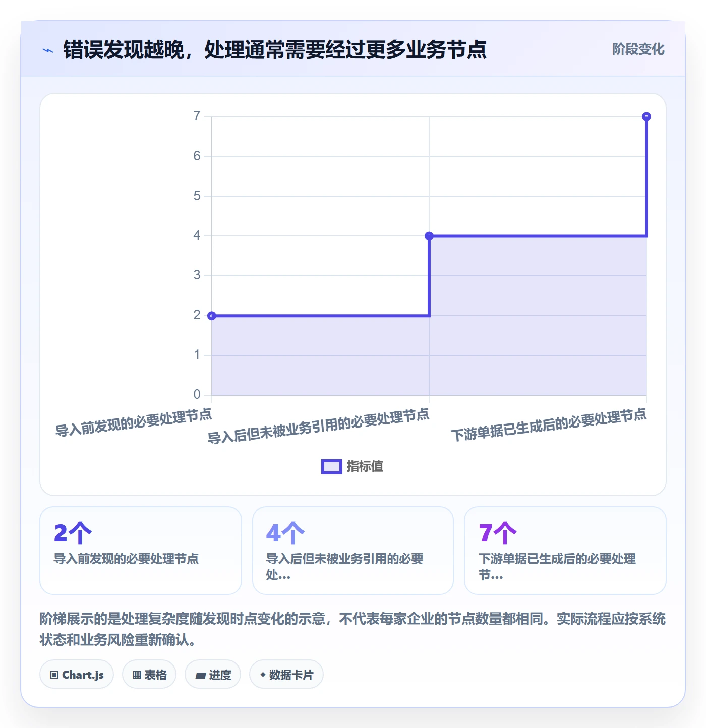Click the 数据卡片 tag chip

[x=286, y=675]
